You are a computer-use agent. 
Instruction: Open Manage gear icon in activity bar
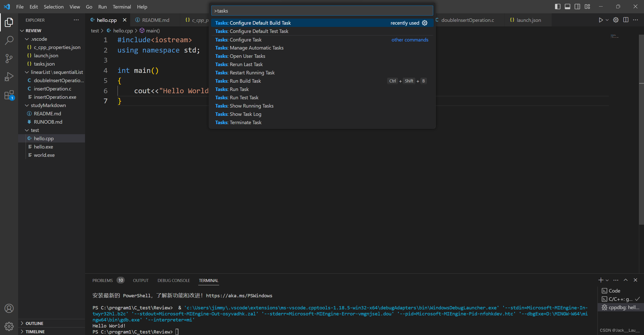tap(9, 326)
